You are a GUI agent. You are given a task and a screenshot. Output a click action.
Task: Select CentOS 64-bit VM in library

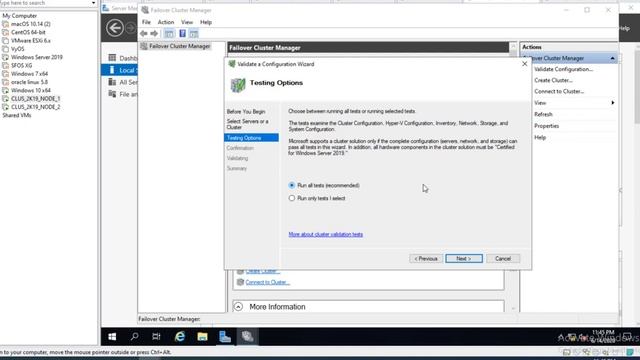[x=28, y=32]
